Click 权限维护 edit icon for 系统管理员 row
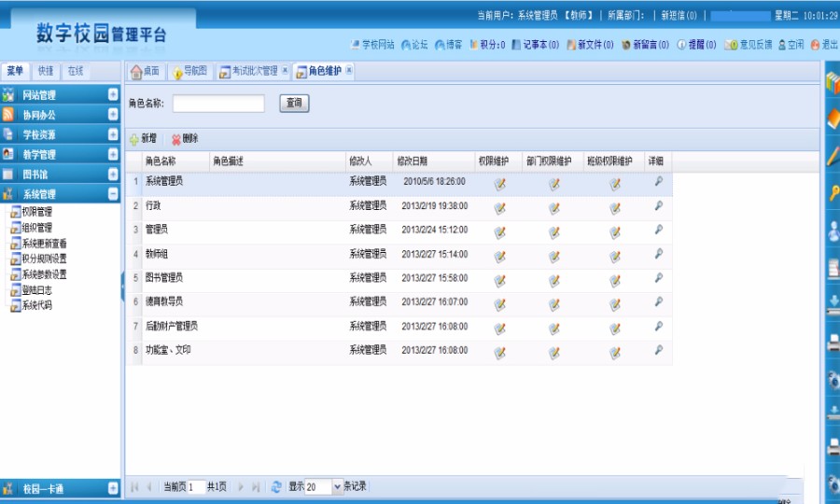The image size is (840, 504). coord(500,183)
